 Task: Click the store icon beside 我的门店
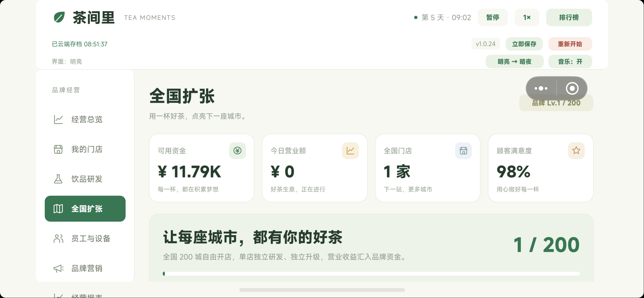(58, 149)
